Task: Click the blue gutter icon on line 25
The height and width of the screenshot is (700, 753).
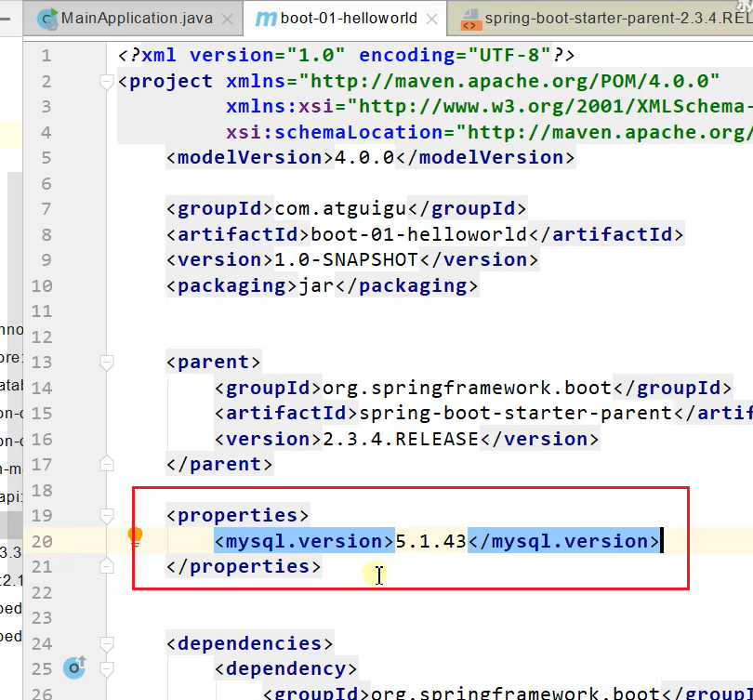Action: 74,667
